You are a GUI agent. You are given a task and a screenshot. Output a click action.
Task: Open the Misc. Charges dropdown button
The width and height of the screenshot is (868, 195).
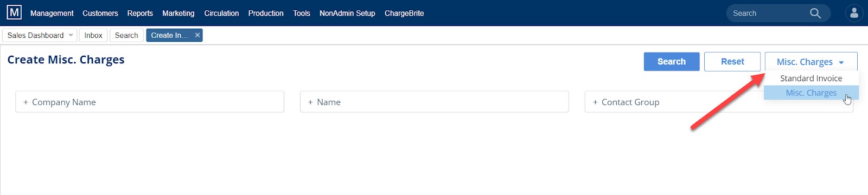coord(811,62)
